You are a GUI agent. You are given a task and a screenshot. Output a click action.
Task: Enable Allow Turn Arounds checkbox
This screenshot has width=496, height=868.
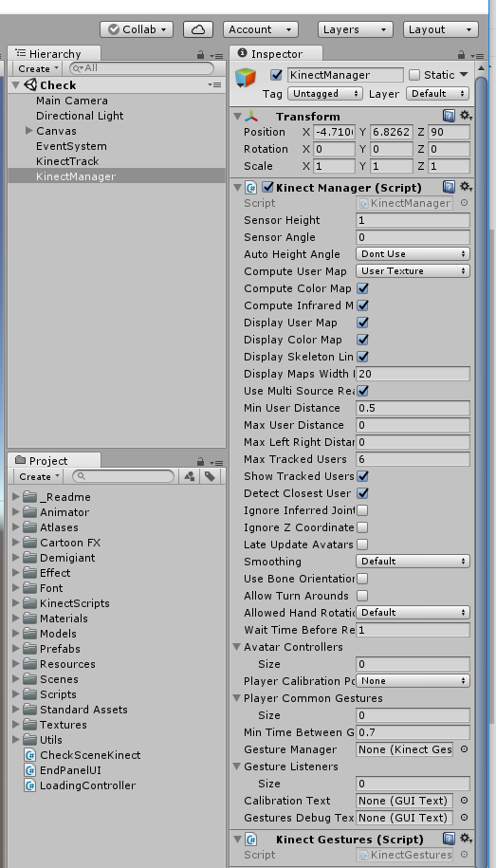pyautogui.click(x=362, y=595)
